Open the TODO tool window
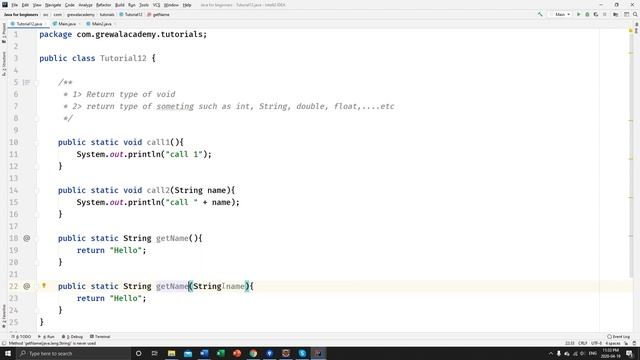Image resolution: width=640 pixels, height=360 pixels. point(21,337)
